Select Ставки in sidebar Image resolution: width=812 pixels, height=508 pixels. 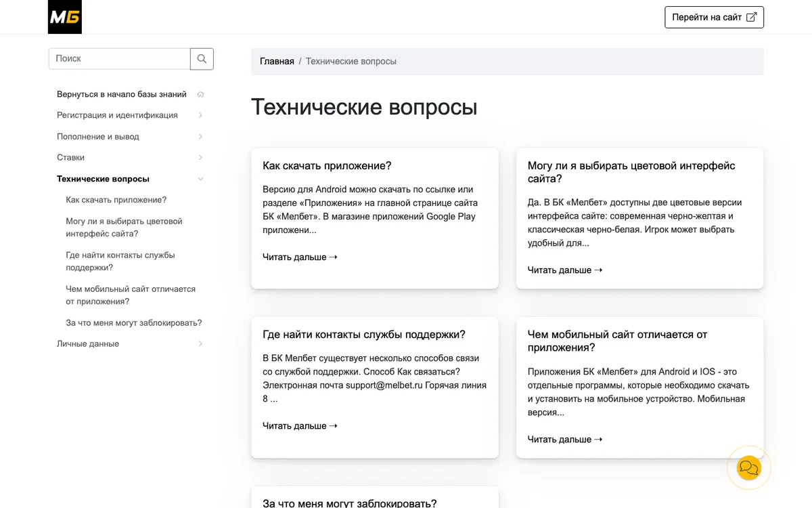tap(70, 157)
